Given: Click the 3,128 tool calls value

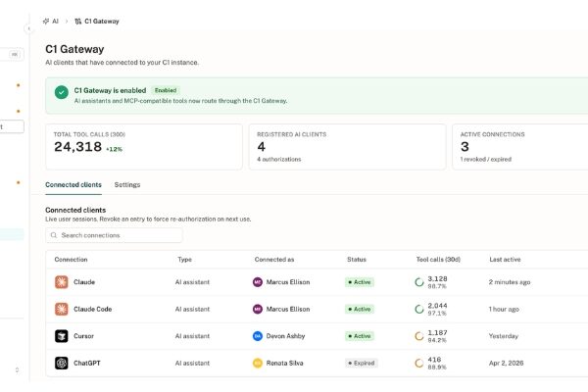Looking at the screenshot, I should [437, 278].
